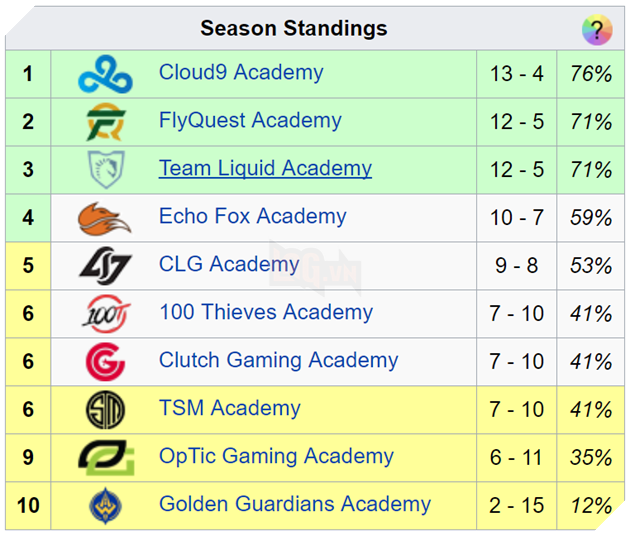Open the Cloud9 Academy team link
This screenshot has height=536, width=630.
coord(241,73)
